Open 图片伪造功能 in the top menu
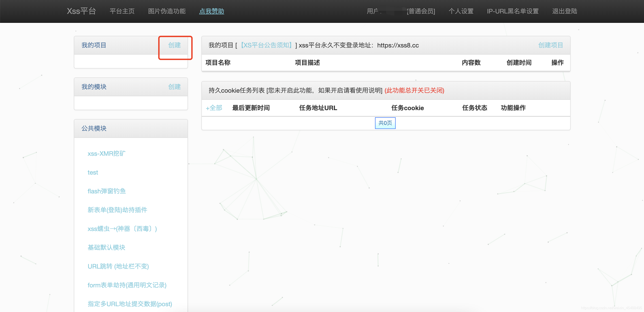Screen dimensions: 644x312 click(x=167, y=11)
